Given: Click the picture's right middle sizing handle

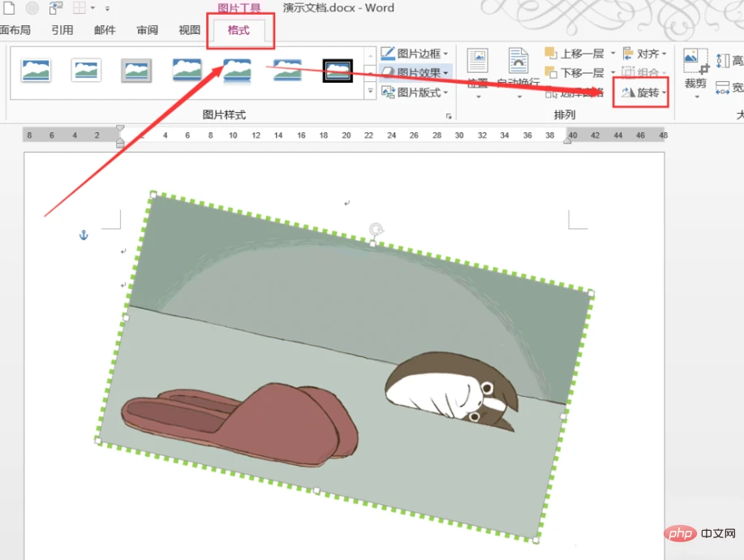Looking at the screenshot, I should coord(564,416).
